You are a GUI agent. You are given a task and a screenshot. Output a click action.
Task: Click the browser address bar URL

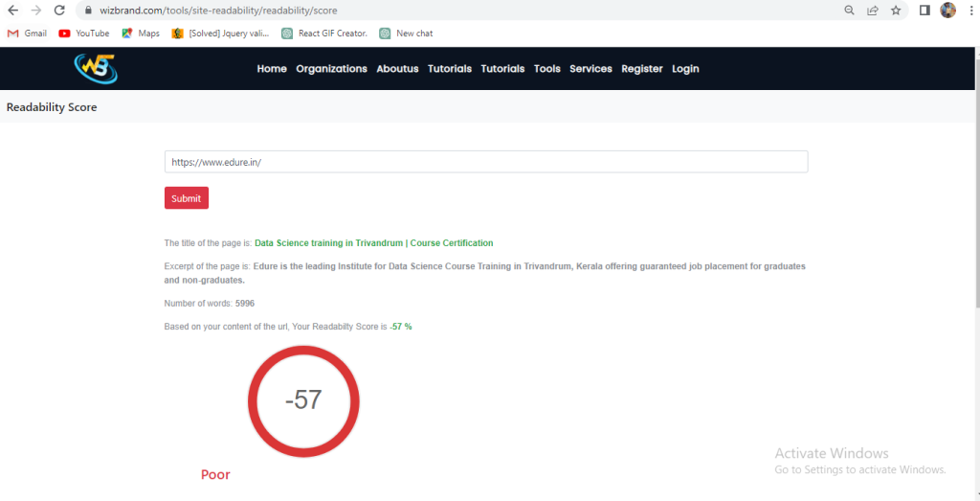pyautogui.click(x=218, y=11)
